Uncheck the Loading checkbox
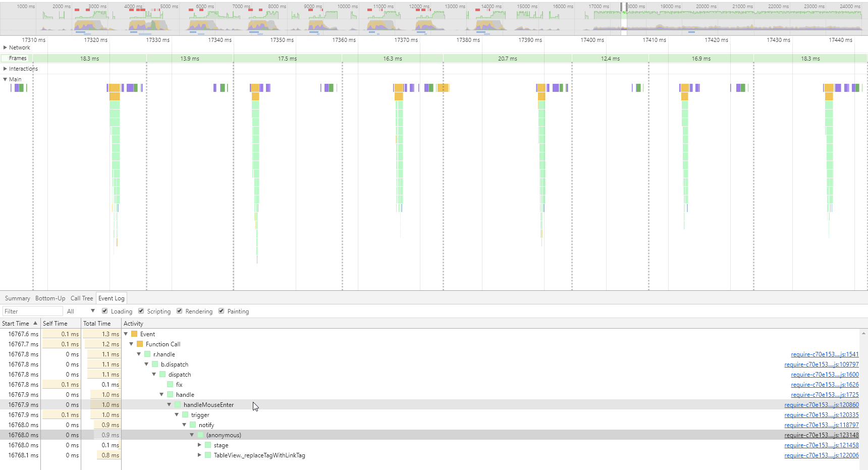The width and height of the screenshot is (868, 470). click(x=104, y=311)
